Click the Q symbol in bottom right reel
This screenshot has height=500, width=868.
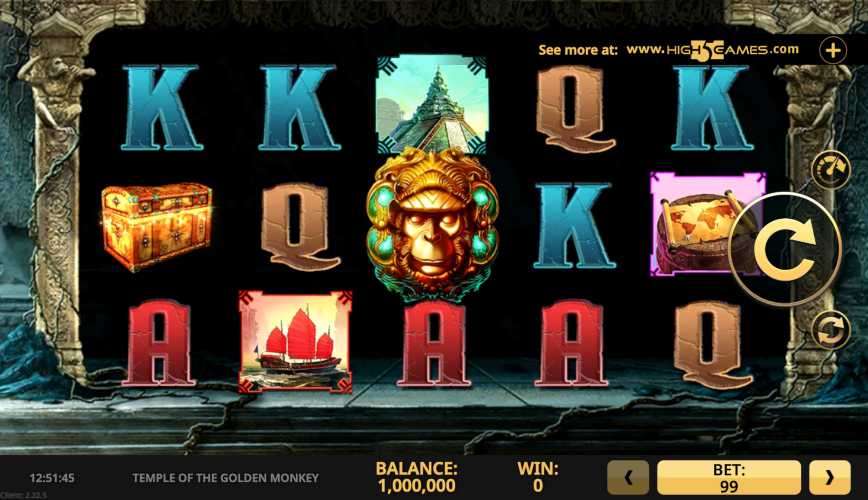tap(712, 346)
